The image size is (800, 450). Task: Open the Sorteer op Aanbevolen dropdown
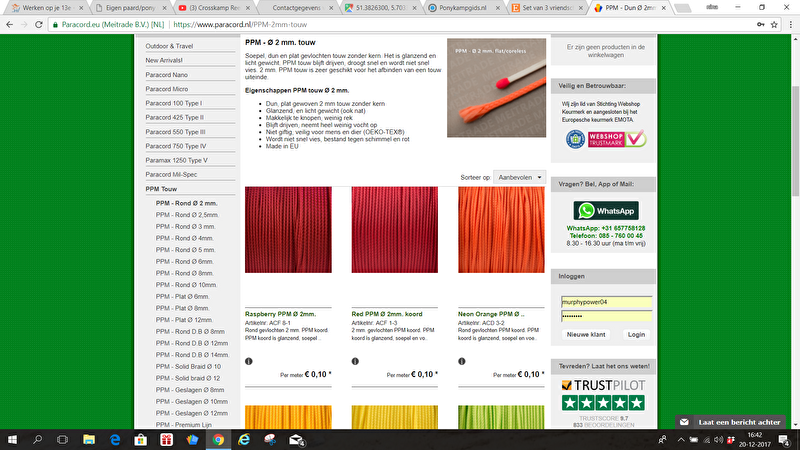point(519,178)
